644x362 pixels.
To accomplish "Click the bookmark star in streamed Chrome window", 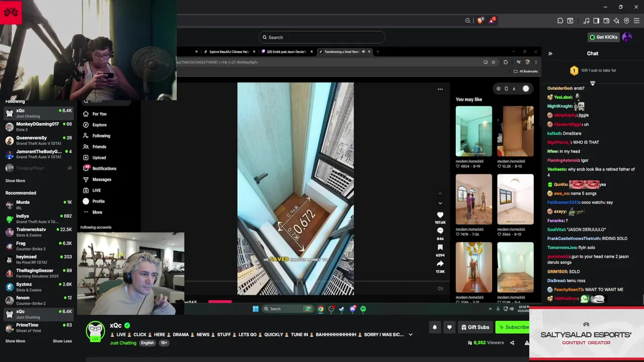I will pos(494,62).
